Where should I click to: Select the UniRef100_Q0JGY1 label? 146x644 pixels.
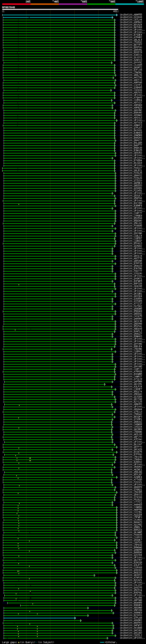tap(131, 58)
